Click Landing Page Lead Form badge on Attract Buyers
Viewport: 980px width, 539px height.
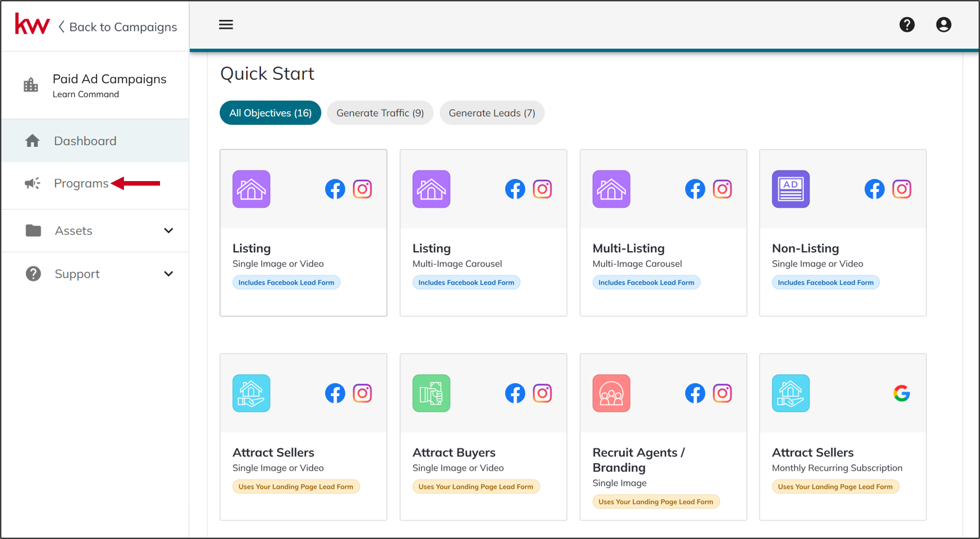click(x=476, y=487)
